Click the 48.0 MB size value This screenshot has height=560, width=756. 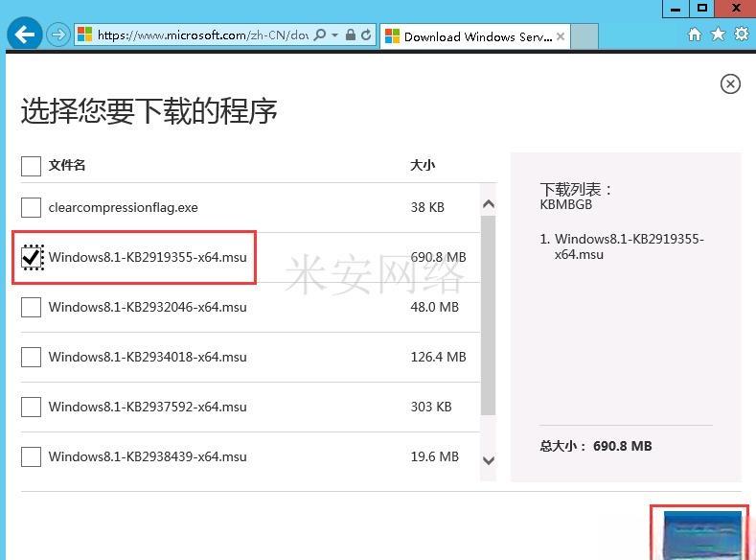click(x=434, y=307)
